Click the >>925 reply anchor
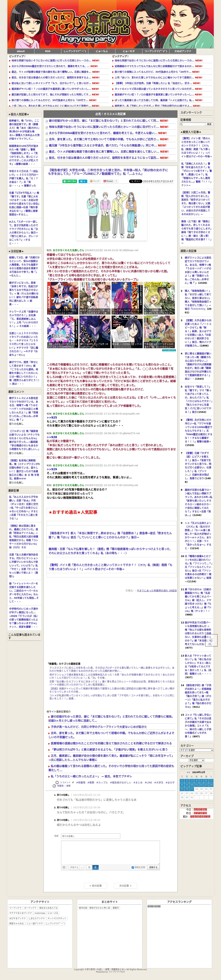 (x=52, y=417)
